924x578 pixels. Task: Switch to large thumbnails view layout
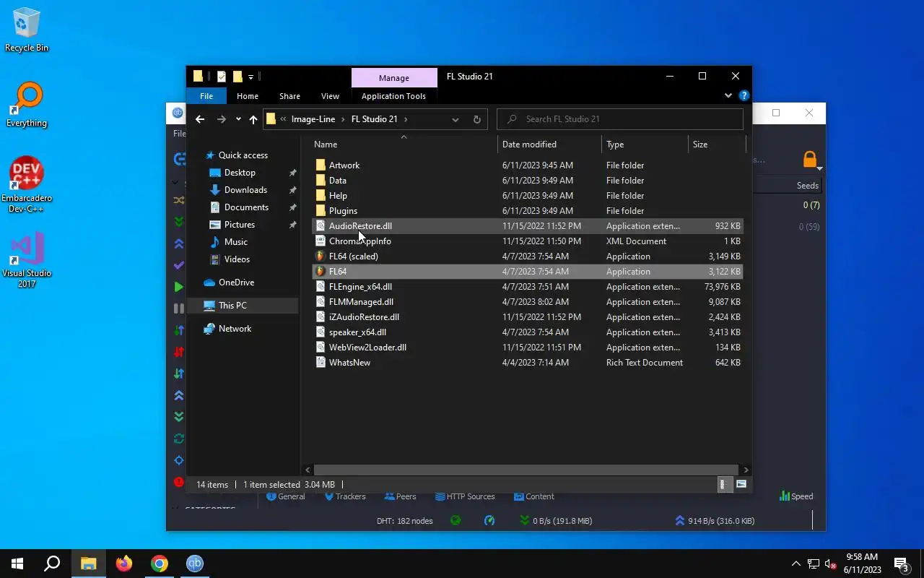click(x=741, y=485)
